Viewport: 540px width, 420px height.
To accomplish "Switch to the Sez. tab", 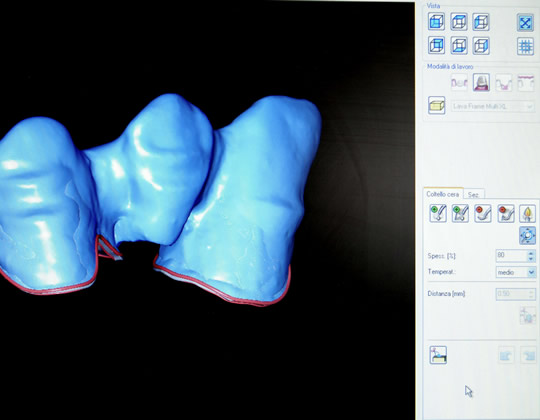I will [x=474, y=195].
